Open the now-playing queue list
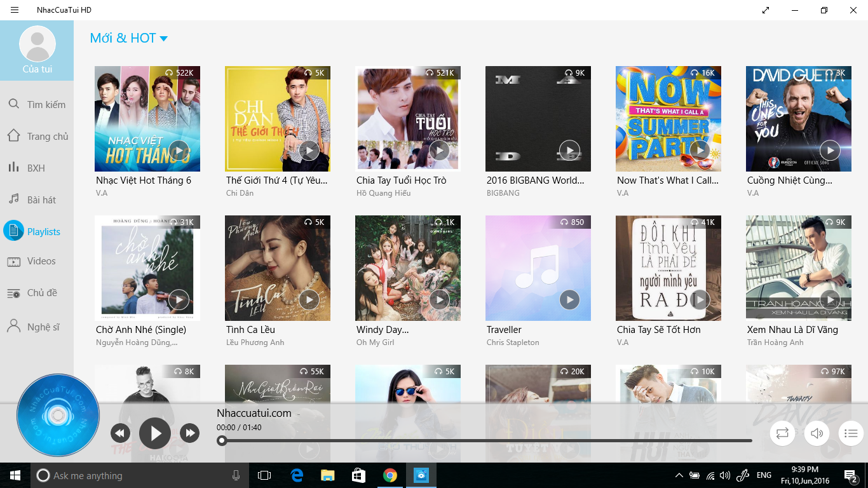 coord(851,433)
